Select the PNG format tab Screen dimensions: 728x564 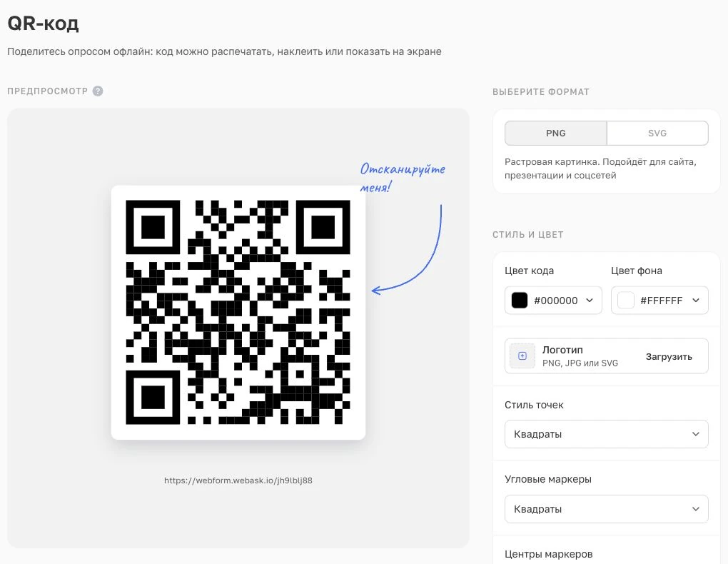tap(556, 134)
